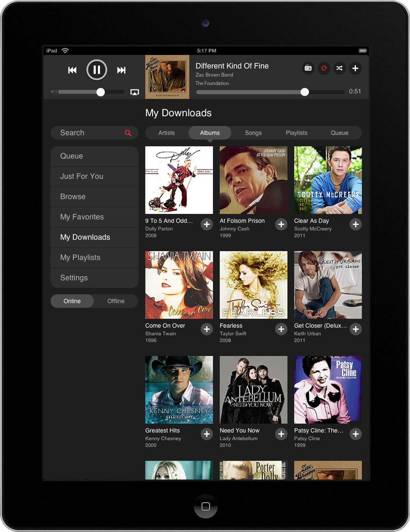
Task: Open the Playlists tab
Action: click(296, 133)
